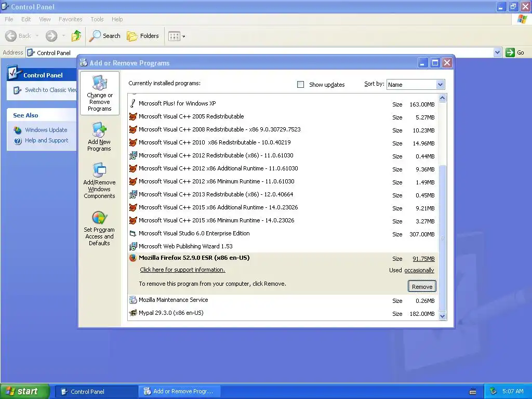Viewport: 532px width, 399px height.
Task: Enable the Show updates checkbox
Action: pyautogui.click(x=301, y=85)
